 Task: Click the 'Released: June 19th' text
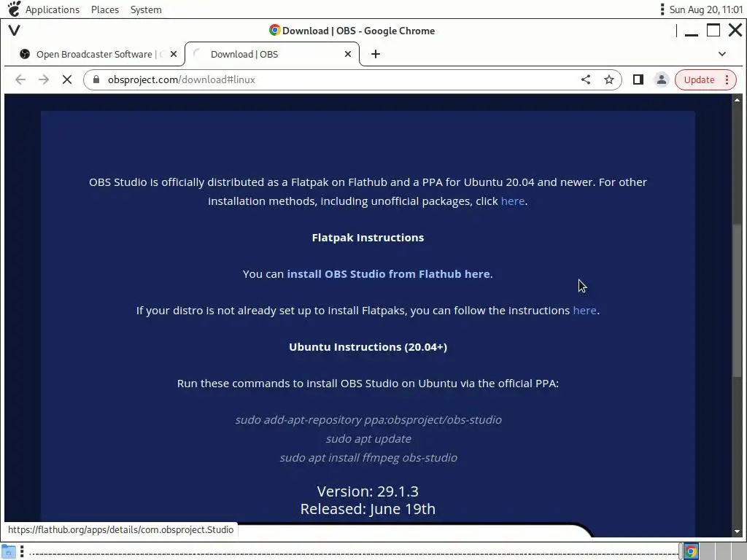(x=368, y=508)
